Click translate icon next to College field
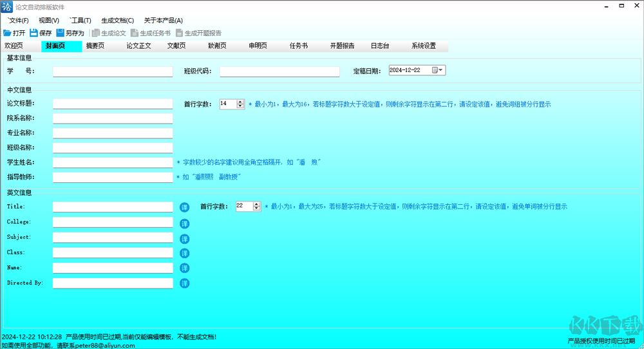This screenshot has width=644, height=349. point(185,223)
